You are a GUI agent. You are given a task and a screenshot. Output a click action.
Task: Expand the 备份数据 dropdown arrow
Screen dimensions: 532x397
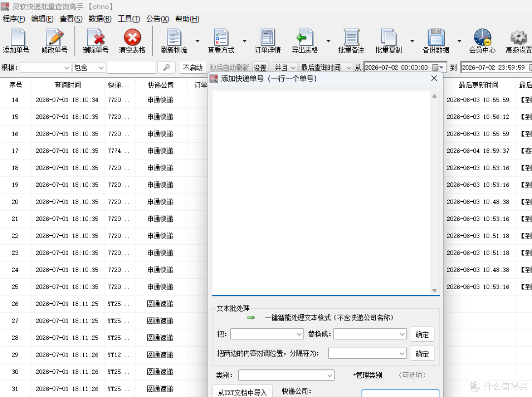pos(459,41)
